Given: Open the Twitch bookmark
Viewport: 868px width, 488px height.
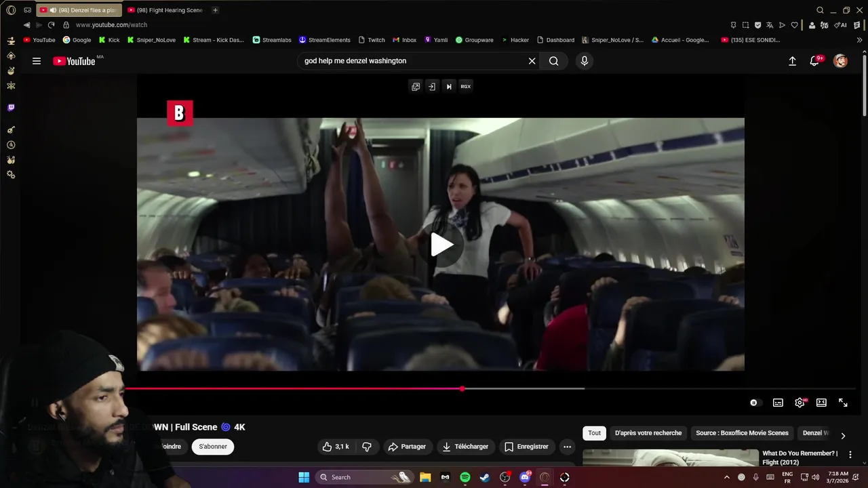Looking at the screenshot, I should 372,40.
